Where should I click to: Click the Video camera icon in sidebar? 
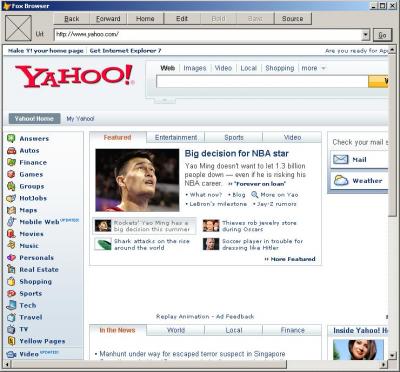(11, 354)
